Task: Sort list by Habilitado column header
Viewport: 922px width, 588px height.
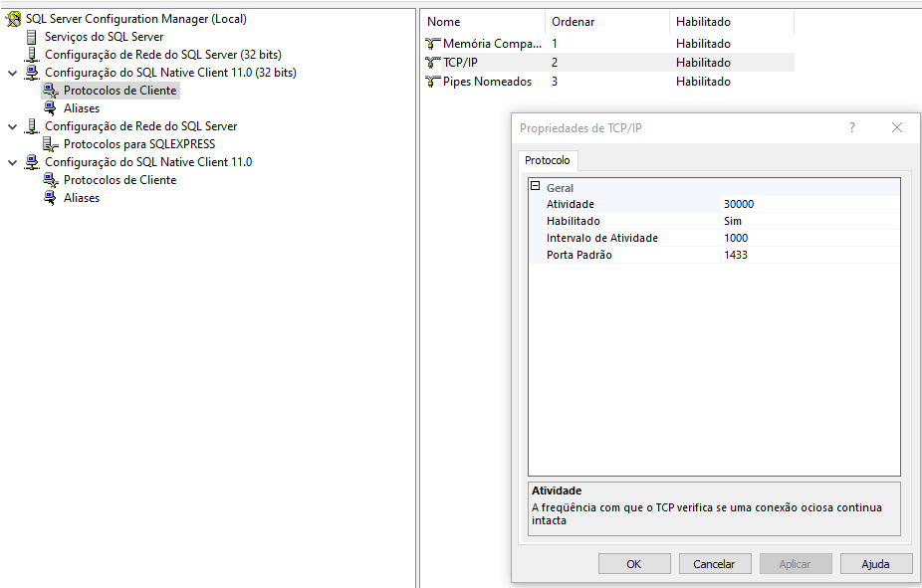Action: pos(732,22)
